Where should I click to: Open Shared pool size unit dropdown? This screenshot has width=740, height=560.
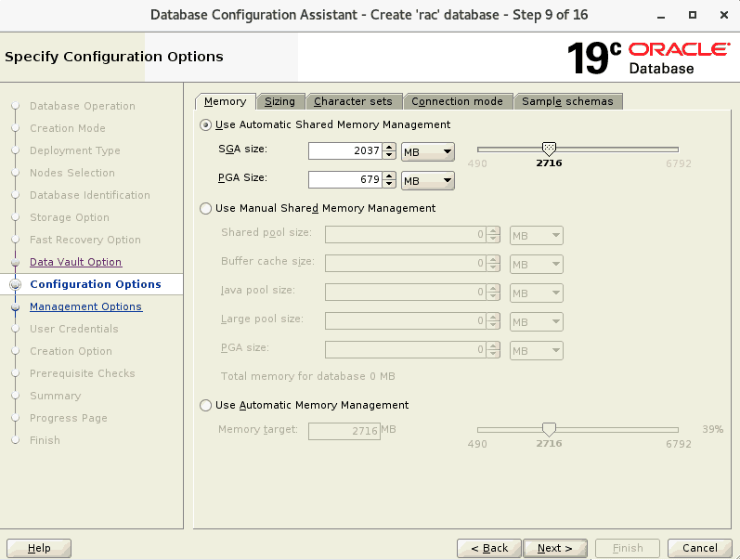click(536, 236)
